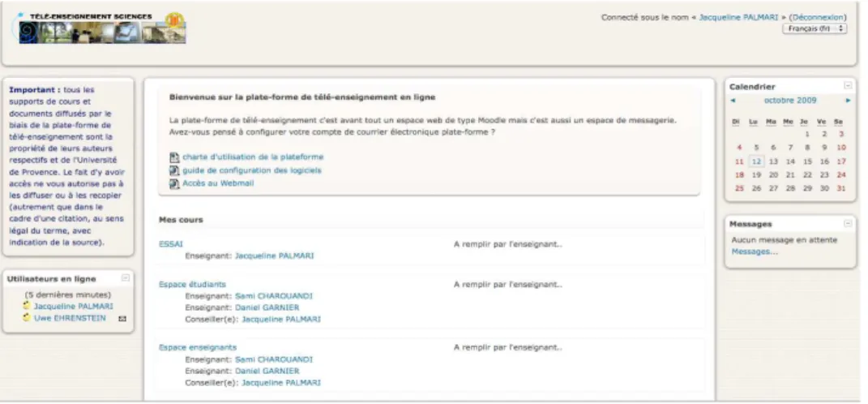Open the Français (fr) language dropdown

pyautogui.click(x=815, y=28)
